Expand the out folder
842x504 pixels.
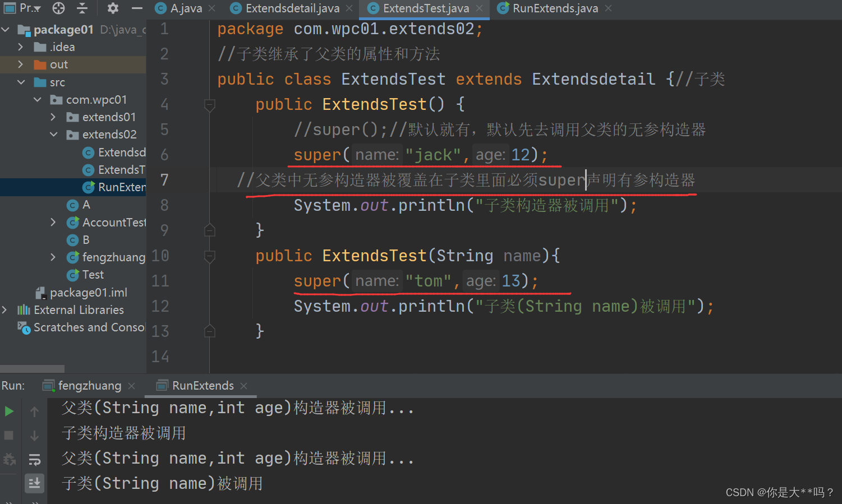[21, 64]
